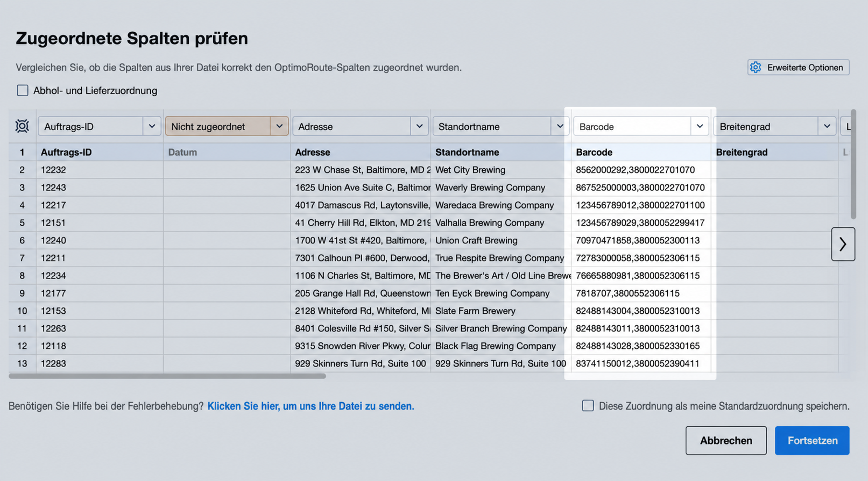The height and width of the screenshot is (481, 868).
Task: Click True Respite Brewing Company cell
Action: 501,258
